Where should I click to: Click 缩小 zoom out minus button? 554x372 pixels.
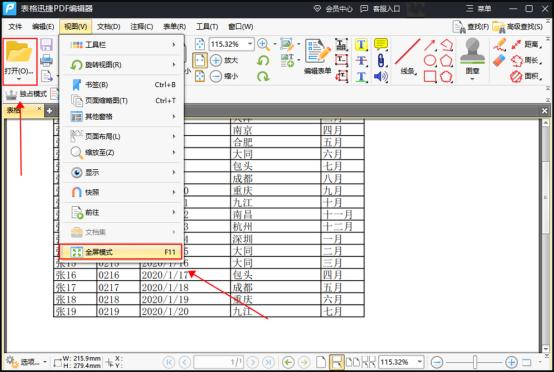coord(224,76)
